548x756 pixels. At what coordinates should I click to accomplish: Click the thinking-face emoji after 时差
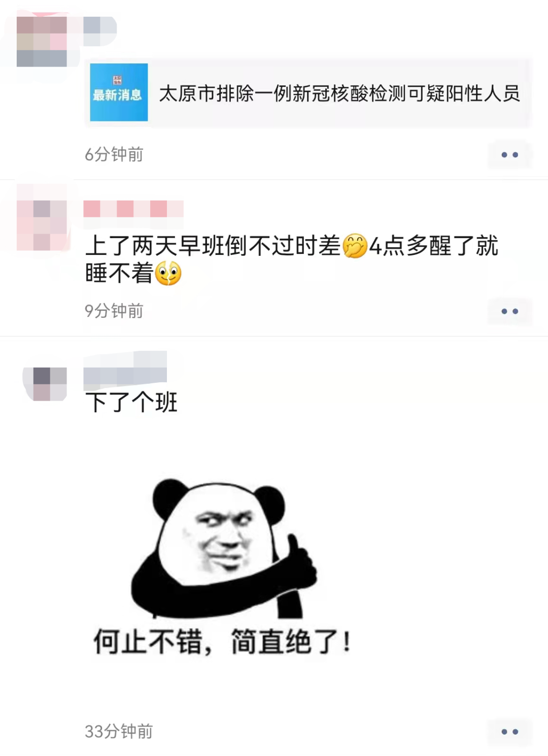click(x=355, y=246)
